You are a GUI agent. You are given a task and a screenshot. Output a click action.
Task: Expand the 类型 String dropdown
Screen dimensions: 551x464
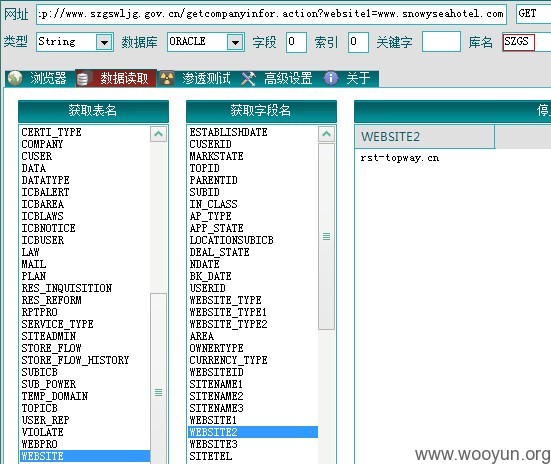point(104,43)
